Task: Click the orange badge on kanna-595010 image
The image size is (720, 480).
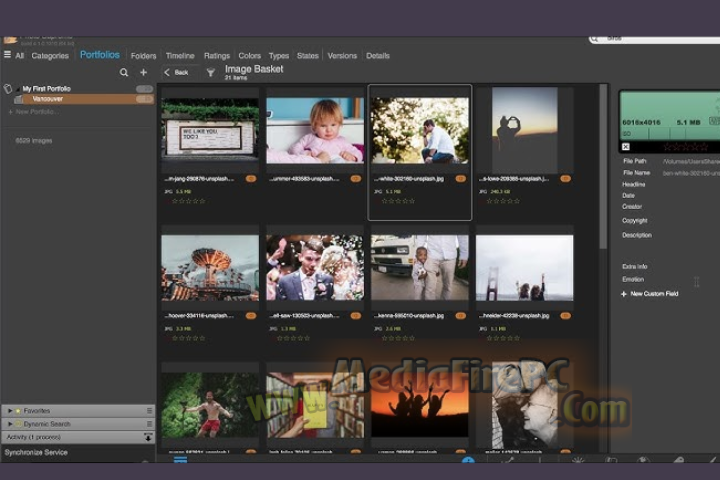Action: click(x=461, y=316)
